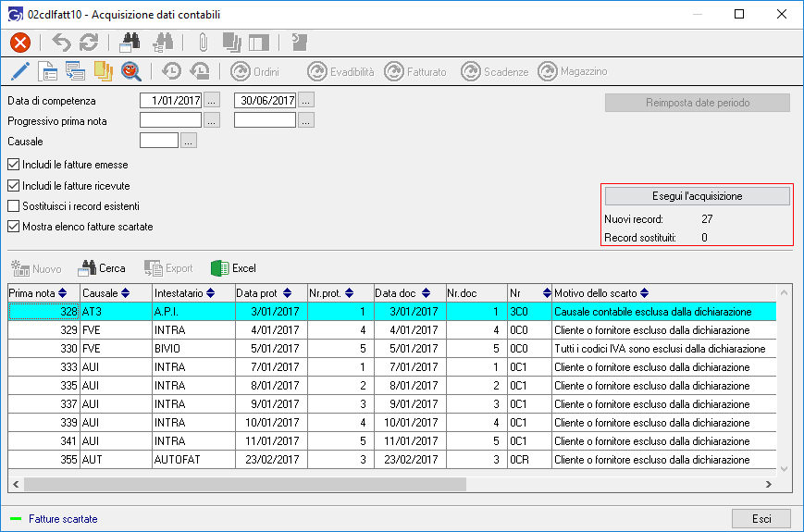The height and width of the screenshot is (532, 804).
Task: Click the red-face magnifier icon
Action: (x=131, y=71)
